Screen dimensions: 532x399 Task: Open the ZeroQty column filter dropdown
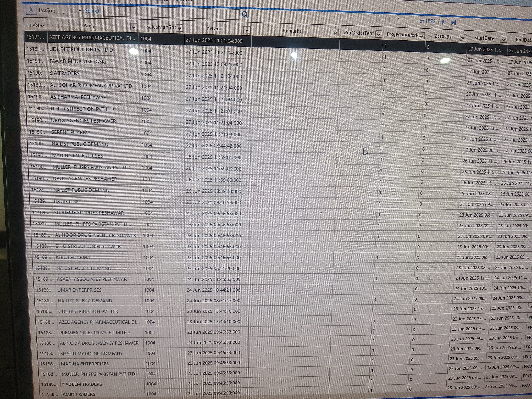[x=463, y=38]
